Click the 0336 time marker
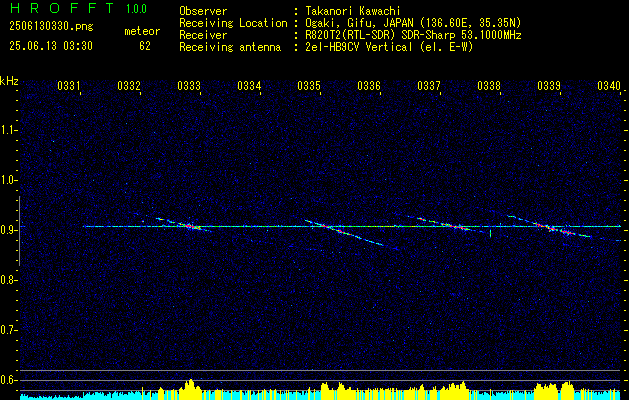 click(369, 85)
